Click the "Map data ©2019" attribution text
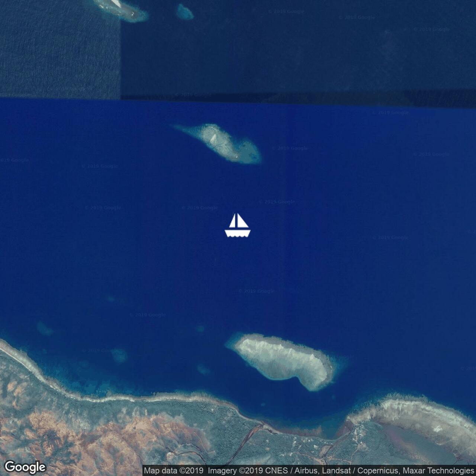476x476 pixels. pyautogui.click(x=174, y=471)
